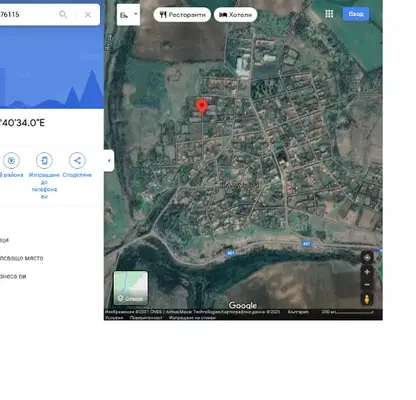Image resolution: width=416 pixels, height=400 pixels.
Task: Open the send feedback footer link
Action: pos(192,318)
